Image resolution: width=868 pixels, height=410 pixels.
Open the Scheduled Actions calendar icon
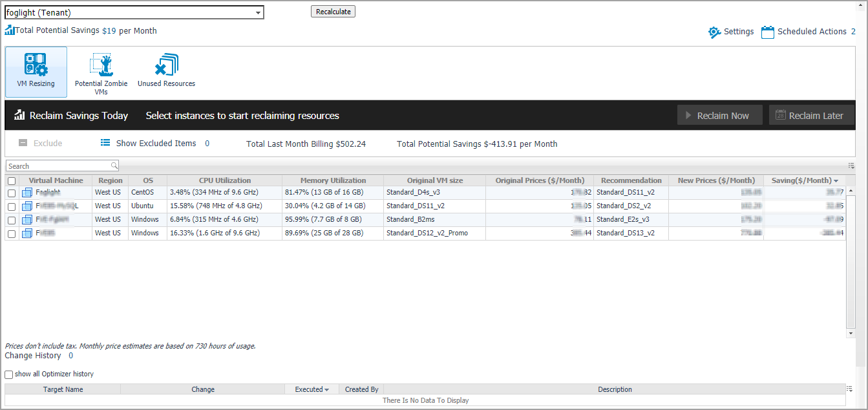click(x=767, y=32)
